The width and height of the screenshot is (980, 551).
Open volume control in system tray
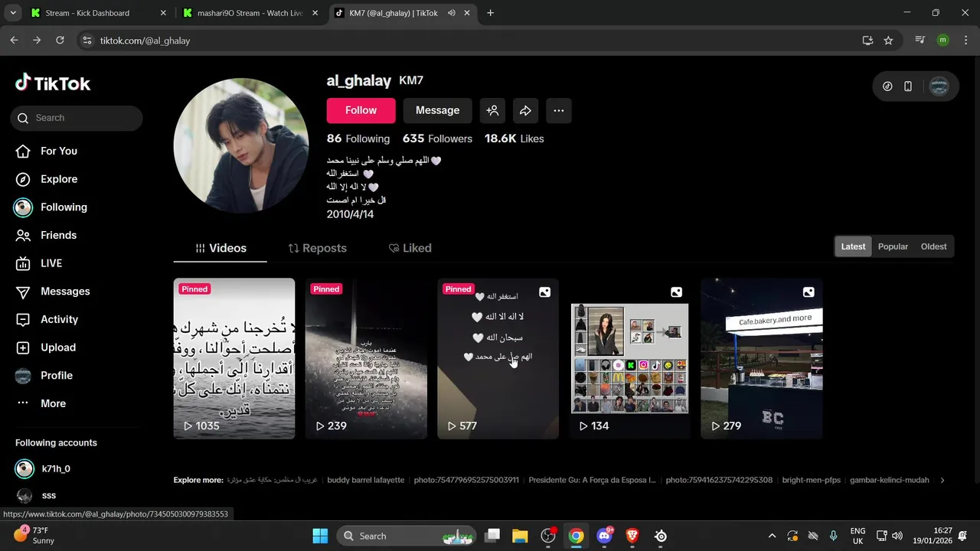pos(897,536)
